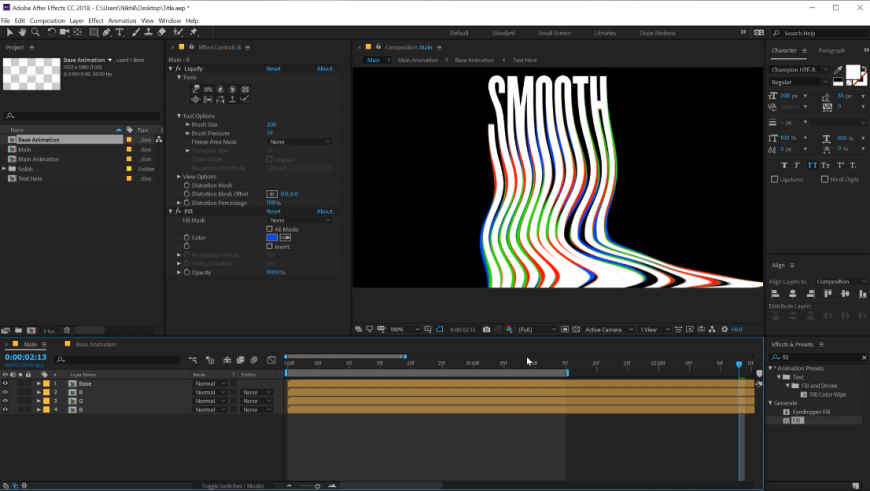Viewport: 870px width, 491px height.
Task: Align layers left icon
Action: pyautogui.click(x=775, y=293)
